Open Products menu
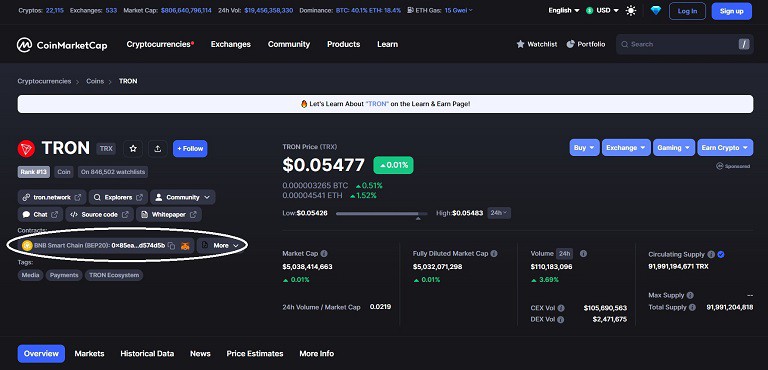Screen dimensions: 768x370 tap(343, 44)
